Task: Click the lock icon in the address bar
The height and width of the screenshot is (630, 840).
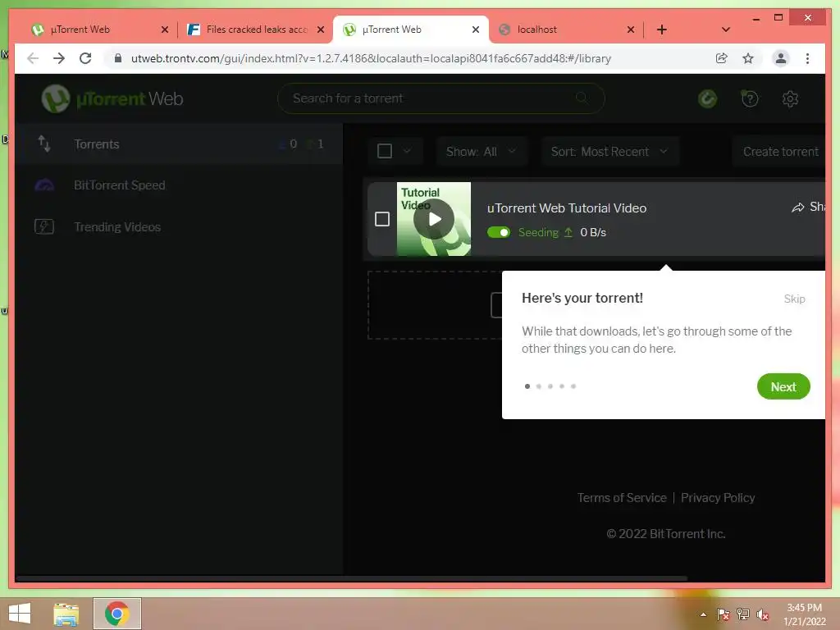Action: pos(118,58)
